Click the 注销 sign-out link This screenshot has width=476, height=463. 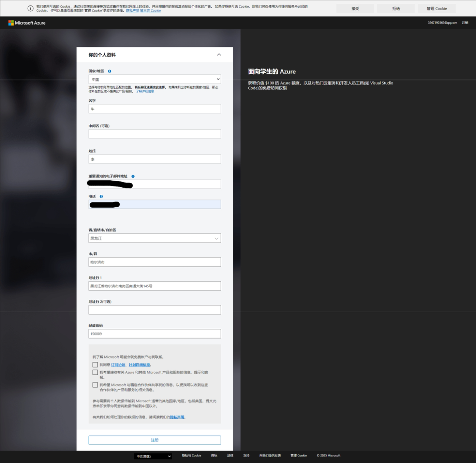point(465,23)
